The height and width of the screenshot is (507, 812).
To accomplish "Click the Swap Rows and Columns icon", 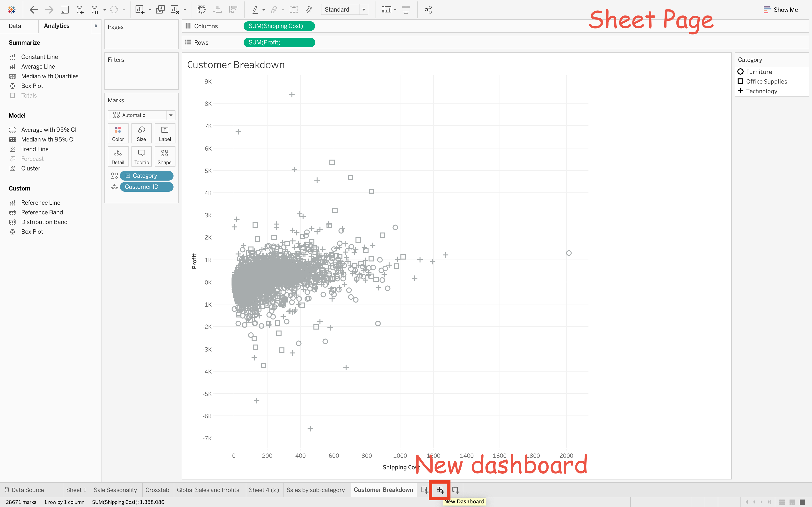I will [x=201, y=10].
